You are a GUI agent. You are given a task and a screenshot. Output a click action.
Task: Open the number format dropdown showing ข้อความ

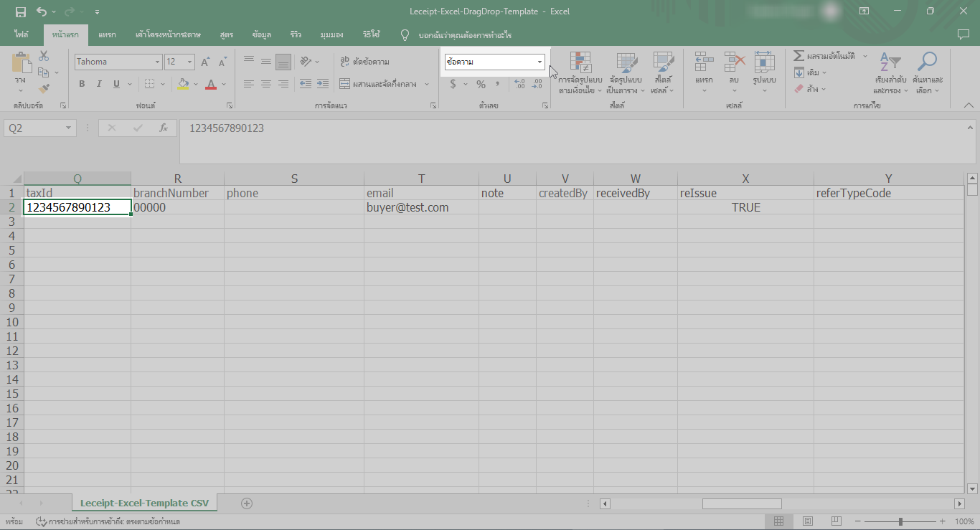[x=539, y=62]
